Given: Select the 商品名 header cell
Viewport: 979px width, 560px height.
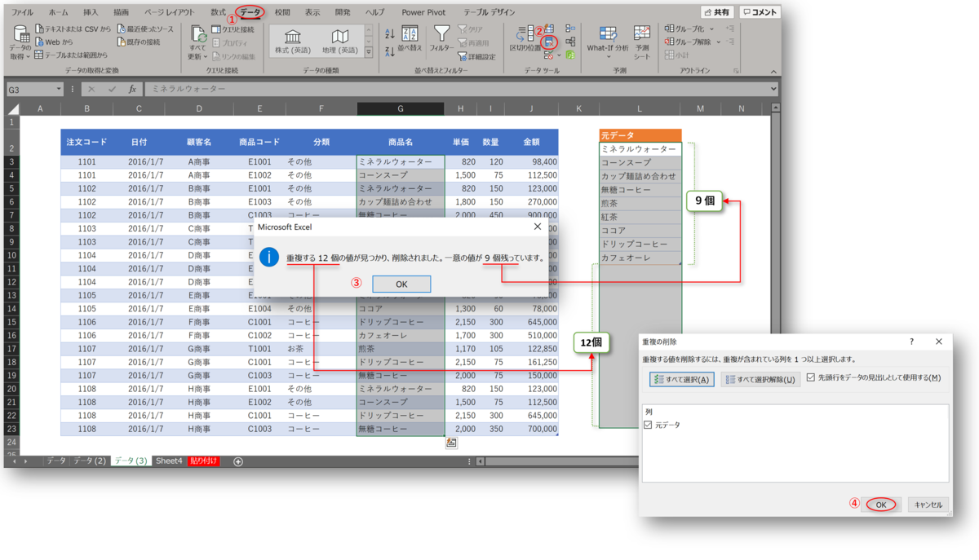Looking at the screenshot, I should pos(401,142).
